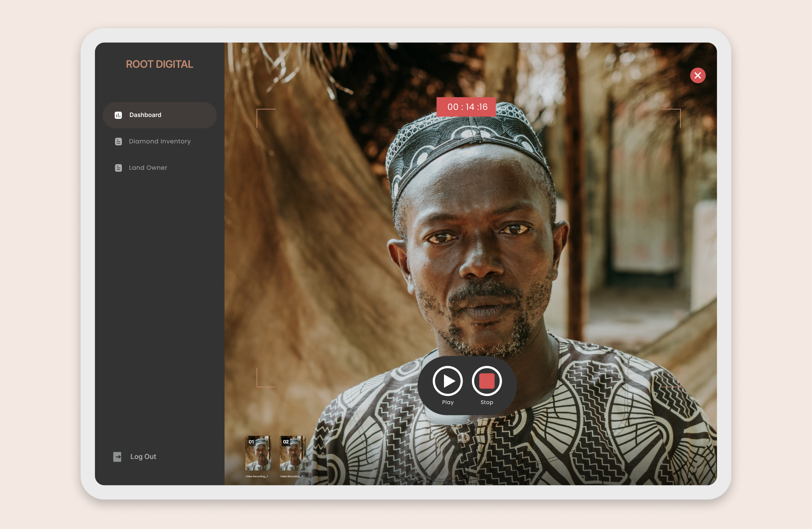Go to Diamond Inventory text label
This screenshot has width=812, height=529.
tap(159, 141)
